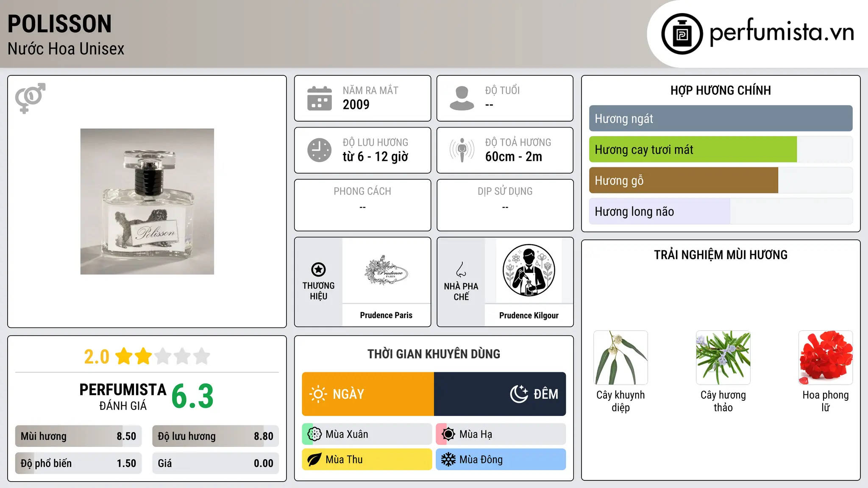
Task: Select the Mùa Thu season bar
Action: pyautogui.click(x=367, y=460)
